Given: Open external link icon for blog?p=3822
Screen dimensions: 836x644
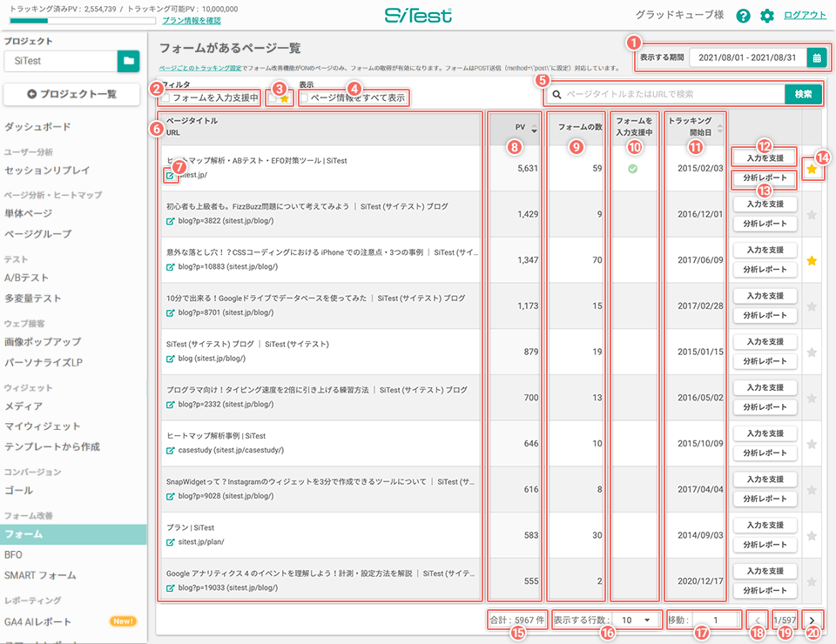Looking at the screenshot, I should tap(170, 221).
